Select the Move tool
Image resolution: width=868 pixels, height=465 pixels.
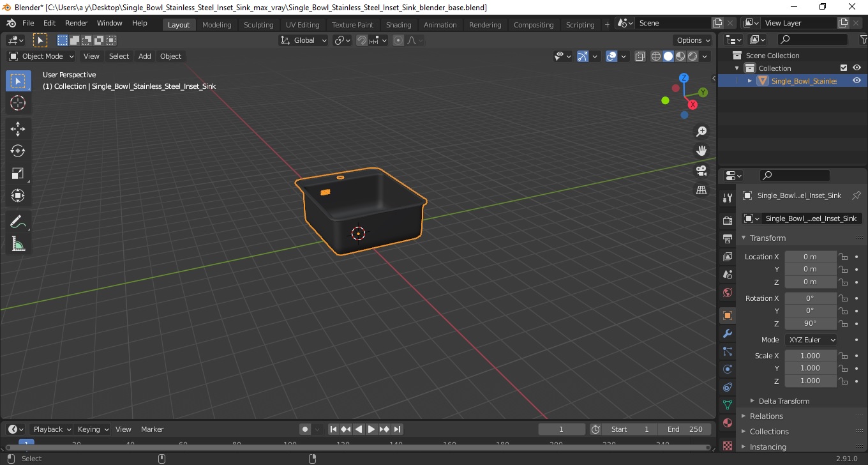coord(18,128)
